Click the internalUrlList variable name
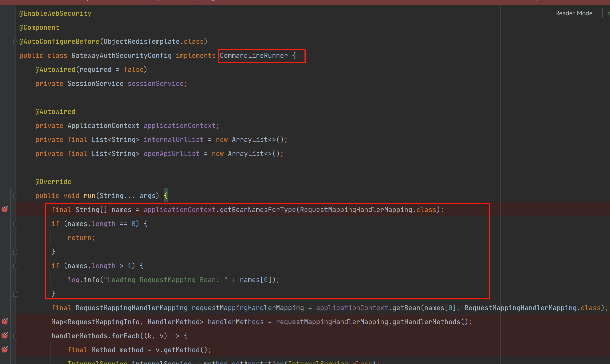The height and width of the screenshot is (364, 610). (x=173, y=139)
